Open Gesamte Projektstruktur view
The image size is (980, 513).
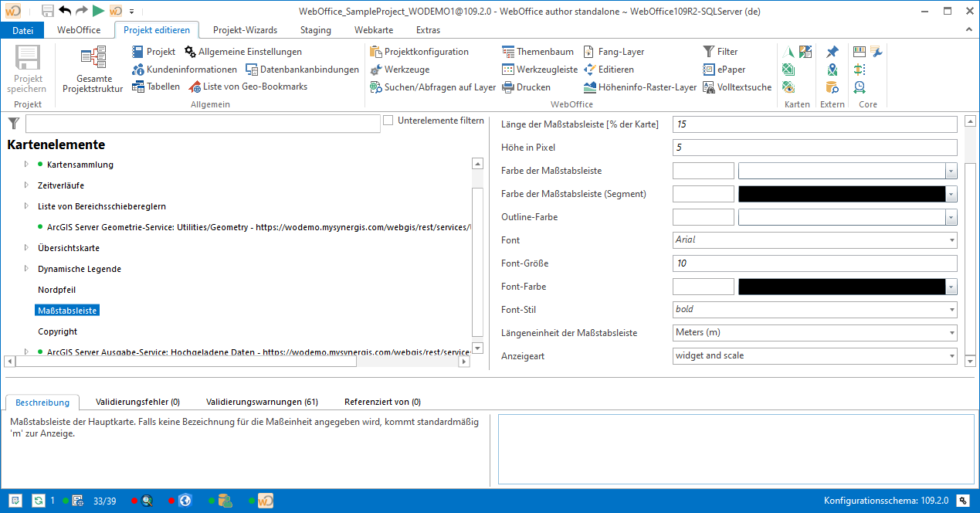[x=93, y=70]
